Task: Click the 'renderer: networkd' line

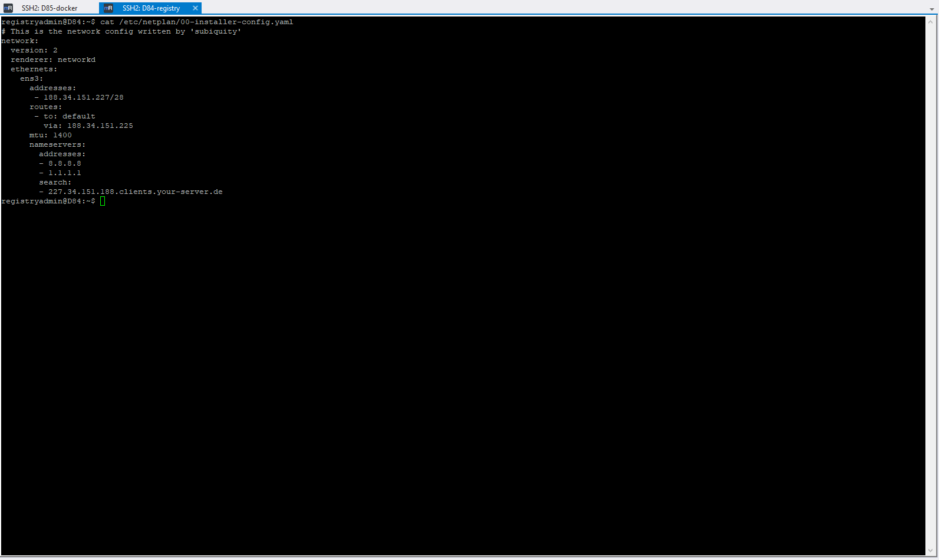Action: click(x=53, y=60)
